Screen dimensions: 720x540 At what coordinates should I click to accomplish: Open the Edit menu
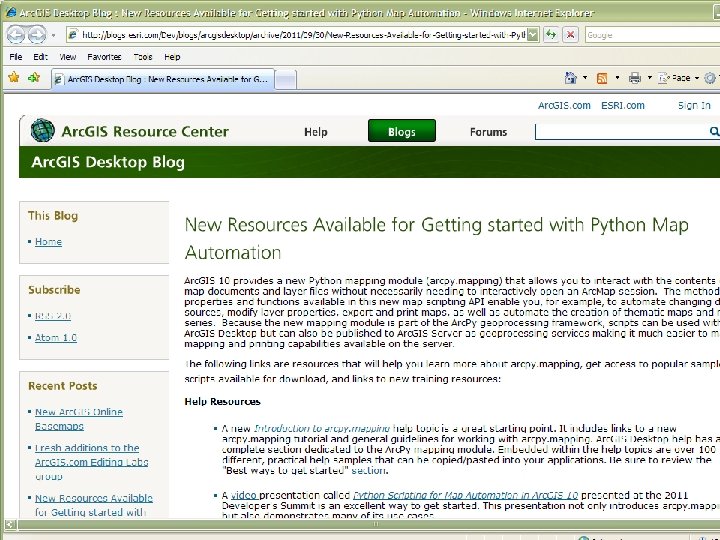click(x=40, y=57)
